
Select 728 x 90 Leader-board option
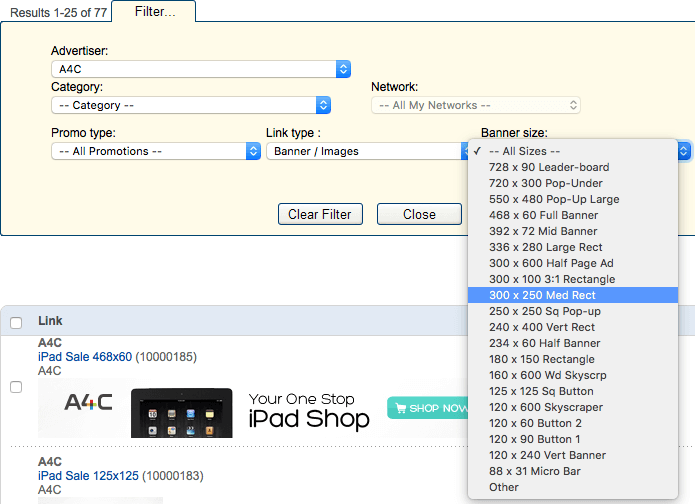coord(549,167)
